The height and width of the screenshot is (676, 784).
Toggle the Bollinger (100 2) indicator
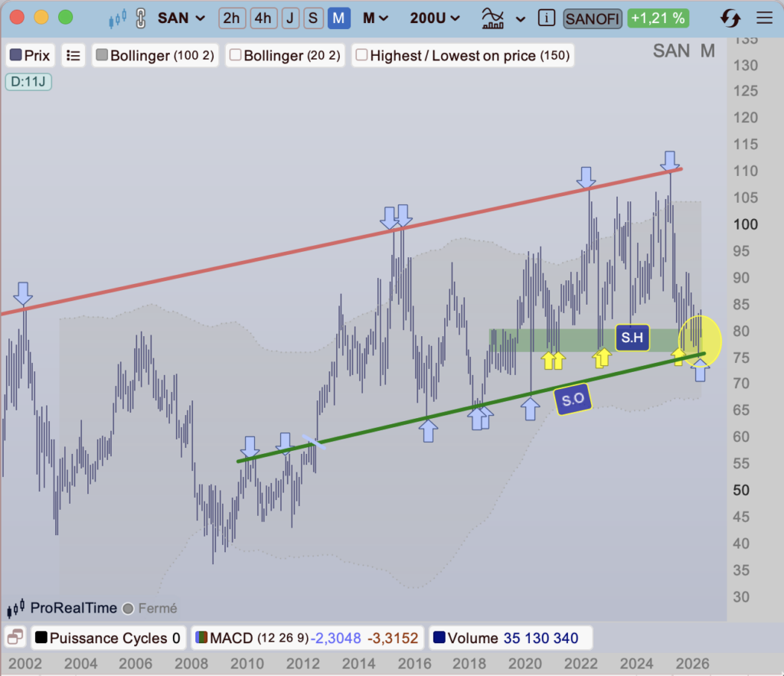(x=102, y=55)
